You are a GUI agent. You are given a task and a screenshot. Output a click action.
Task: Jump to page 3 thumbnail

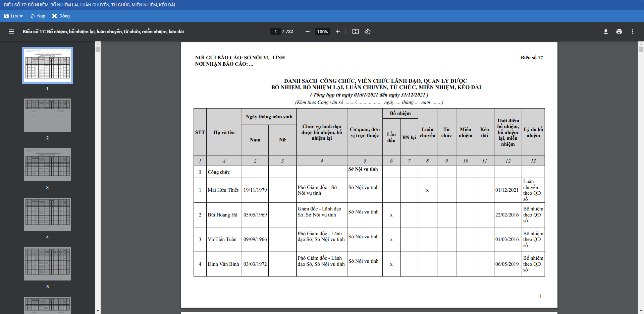tap(48, 165)
